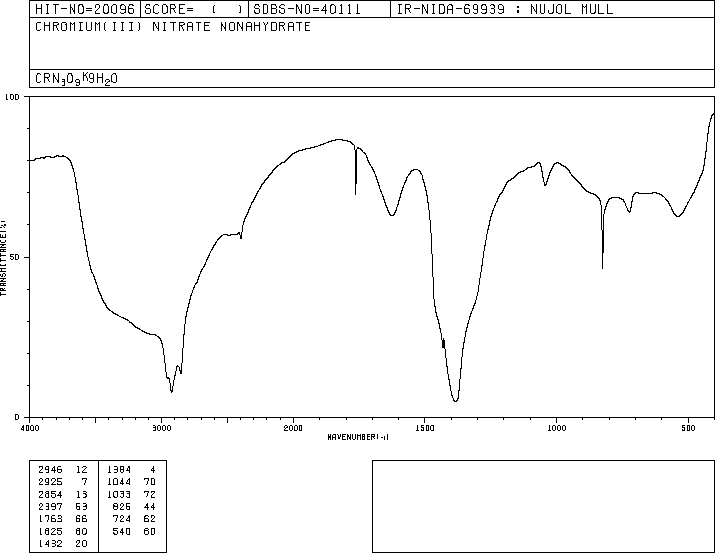The height and width of the screenshot is (553, 715).
Task: Click the IR-NIDA-69939 : NUJOL MULL label
Action: point(505,9)
